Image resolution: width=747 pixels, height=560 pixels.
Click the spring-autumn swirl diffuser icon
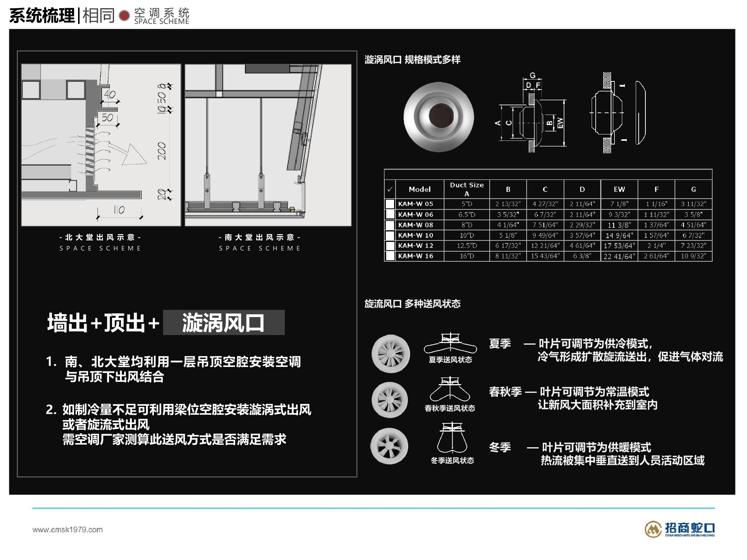click(x=390, y=400)
